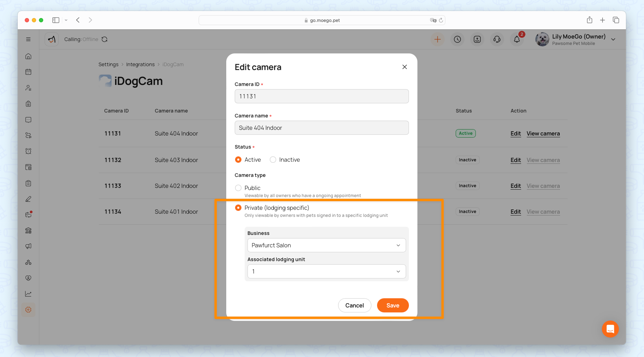Click the browser back arrow

point(78,20)
